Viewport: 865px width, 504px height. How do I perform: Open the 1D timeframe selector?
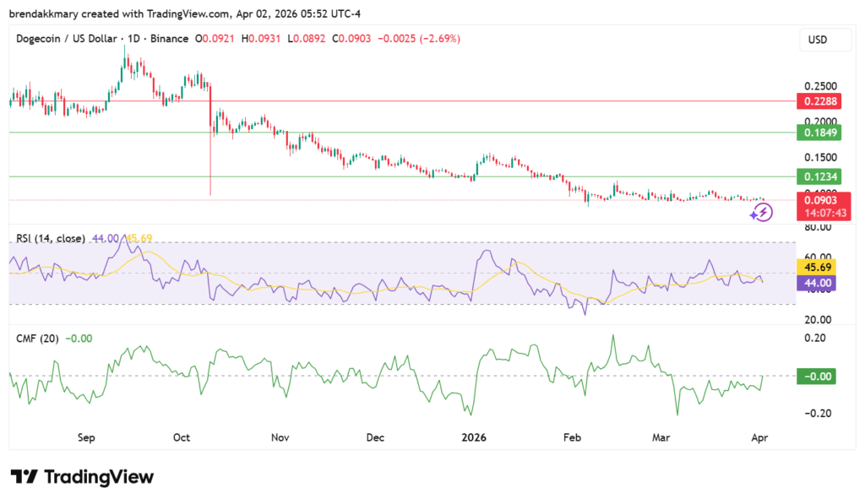(x=133, y=39)
